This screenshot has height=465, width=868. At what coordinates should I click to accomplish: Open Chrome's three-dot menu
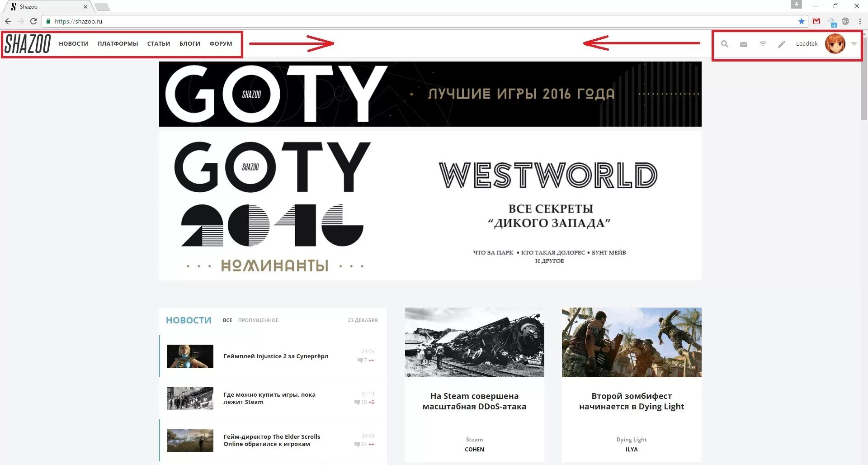pos(860,21)
